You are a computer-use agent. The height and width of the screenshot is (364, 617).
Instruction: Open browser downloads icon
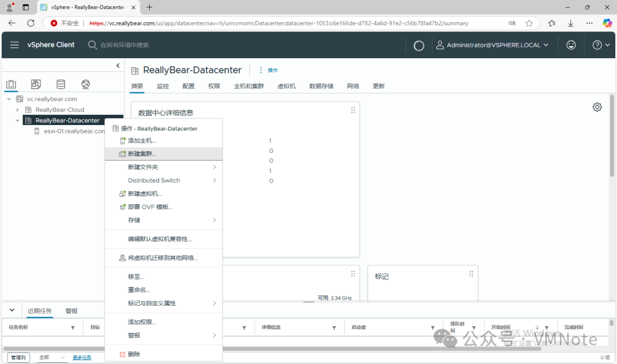[x=571, y=23]
